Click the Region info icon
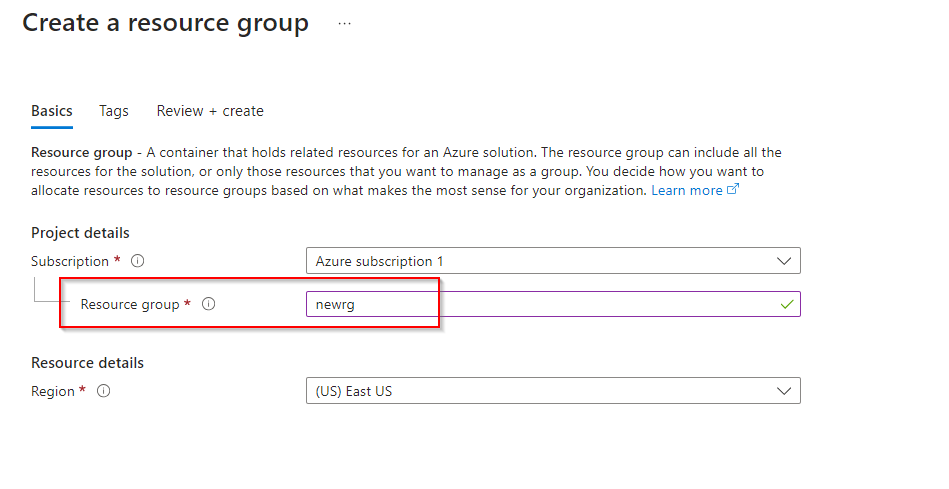Image resolution: width=949 pixels, height=489 pixels. pyautogui.click(x=104, y=391)
